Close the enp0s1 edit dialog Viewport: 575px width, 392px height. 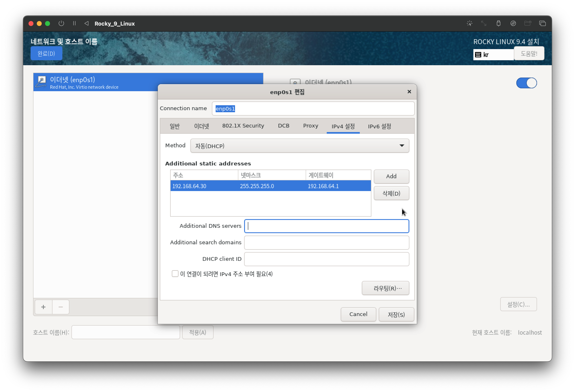(x=409, y=92)
